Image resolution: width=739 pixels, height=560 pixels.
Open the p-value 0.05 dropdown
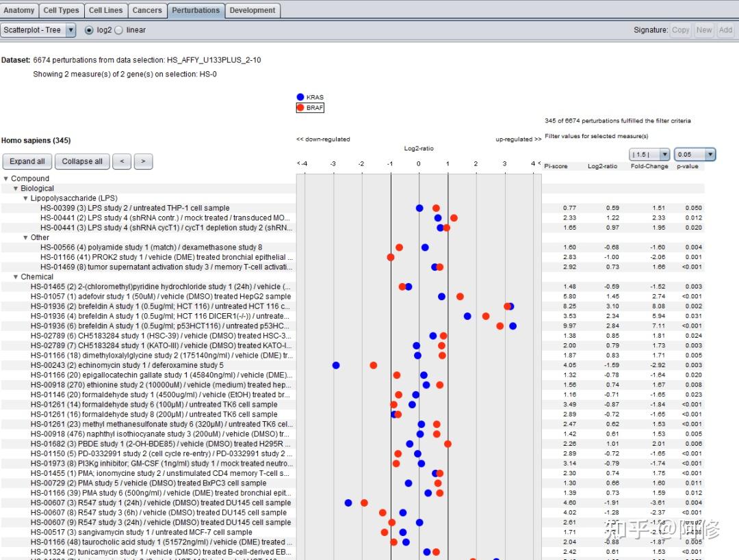(695, 155)
